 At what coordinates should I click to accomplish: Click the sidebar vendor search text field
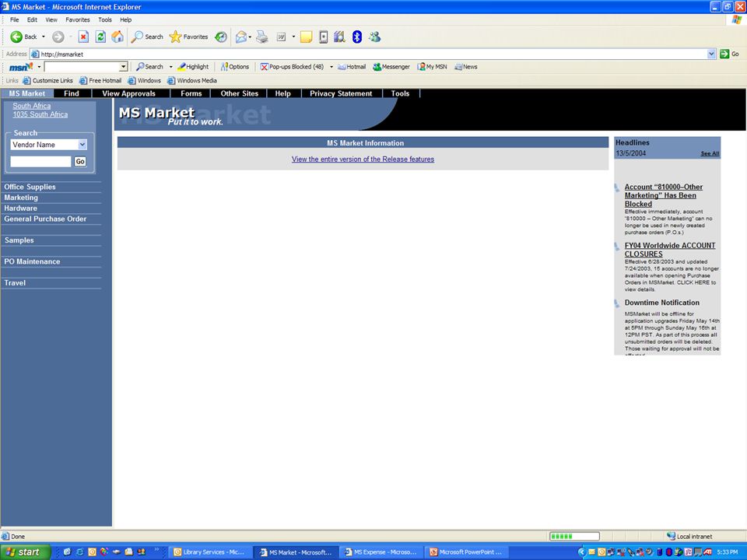40,162
